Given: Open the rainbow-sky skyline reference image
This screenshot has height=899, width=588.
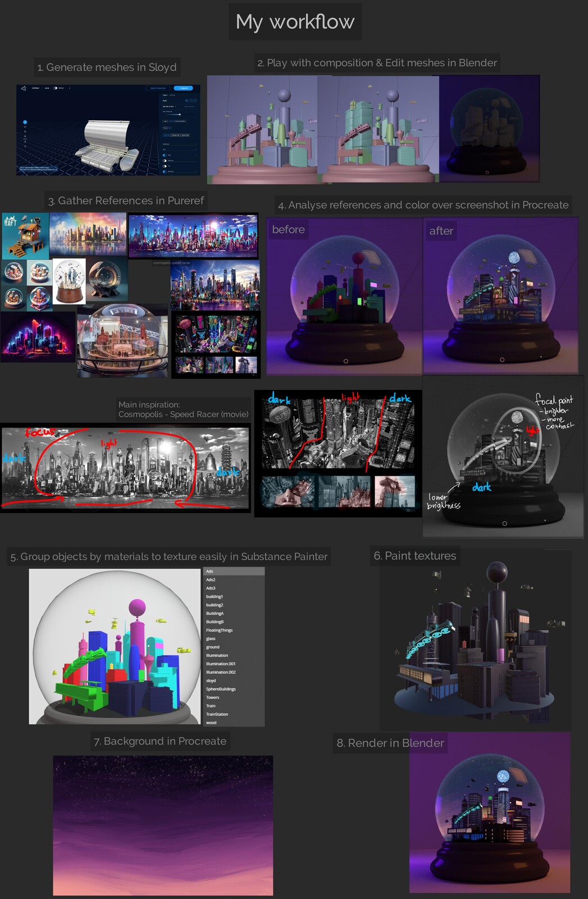Looking at the screenshot, I should coord(88,234).
